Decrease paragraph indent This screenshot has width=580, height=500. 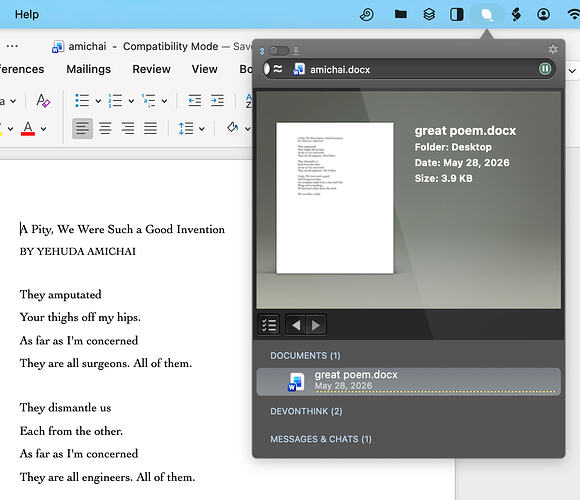(195, 101)
